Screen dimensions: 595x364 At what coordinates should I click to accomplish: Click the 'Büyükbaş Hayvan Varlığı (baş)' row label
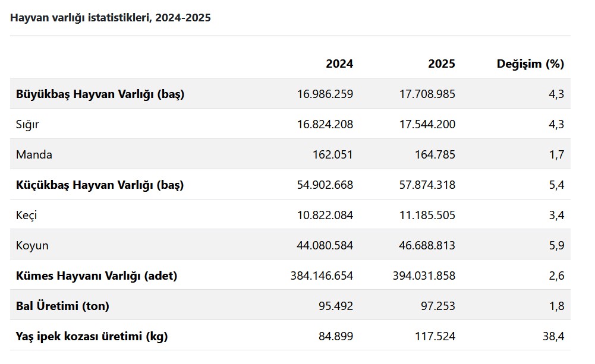100,94
